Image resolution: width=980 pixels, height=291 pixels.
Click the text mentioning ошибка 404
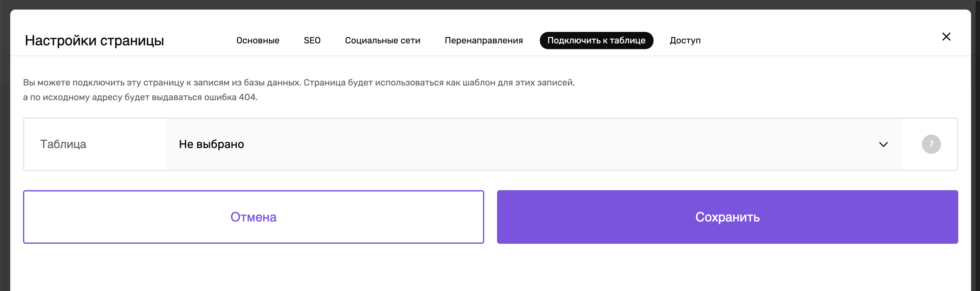(x=140, y=97)
